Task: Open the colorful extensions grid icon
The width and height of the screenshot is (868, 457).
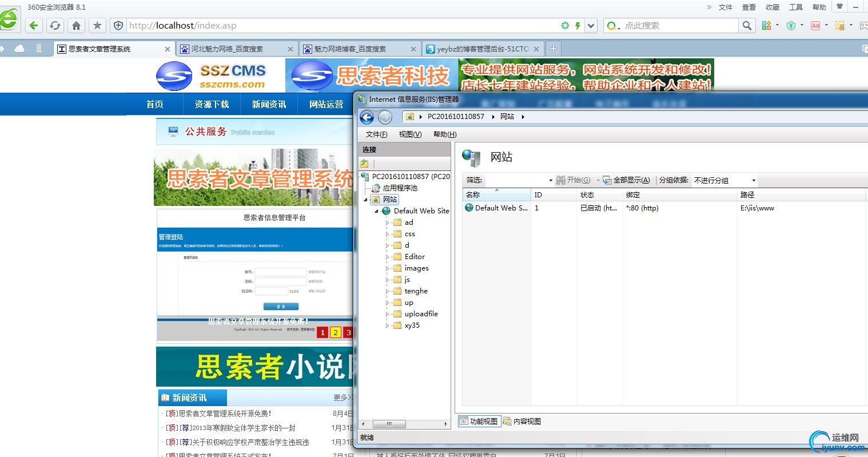Action: tap(766, 25)
